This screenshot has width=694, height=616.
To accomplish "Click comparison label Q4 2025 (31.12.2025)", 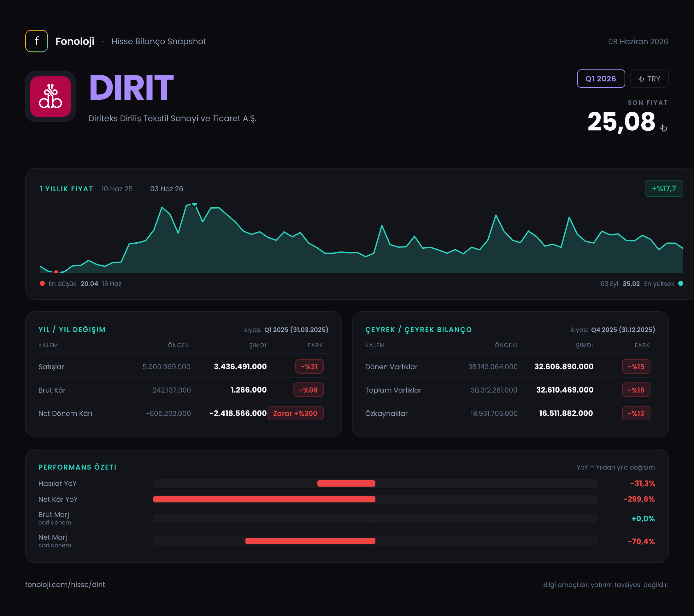I will pos(623,330).
